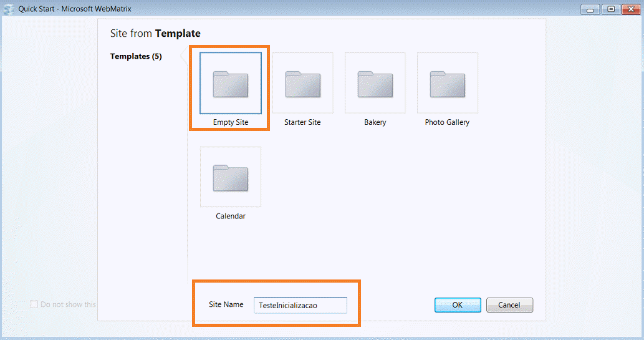Close the WebMatrix window
644x340 pixels.
(632, 9)
